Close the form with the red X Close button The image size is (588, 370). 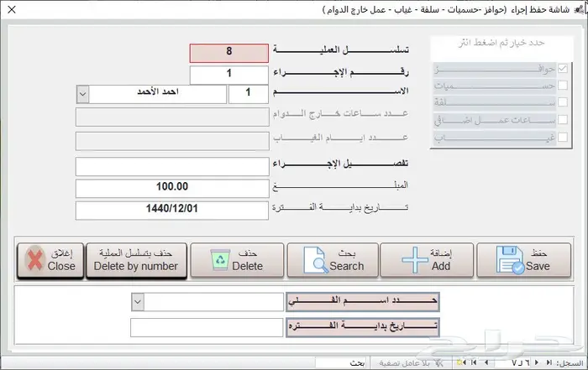coord(50,261)
